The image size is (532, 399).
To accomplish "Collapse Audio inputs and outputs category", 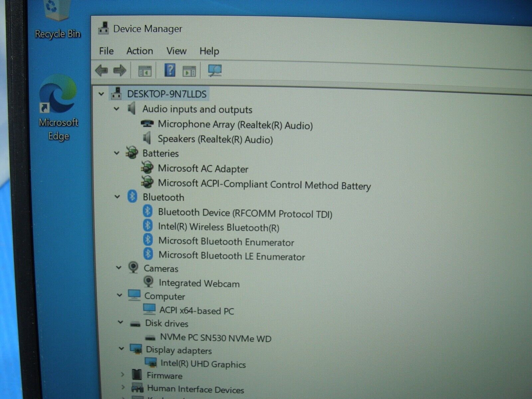I will point(117,109).
